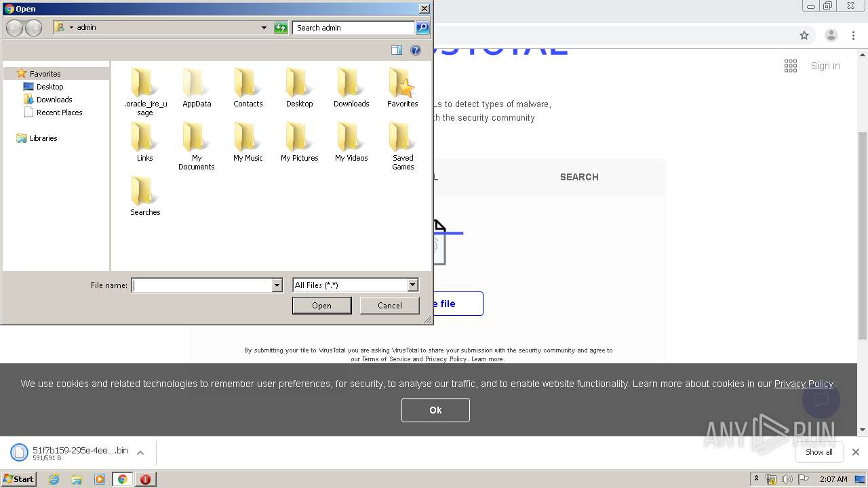Viewport: 868px width, 488px height.
Task: Accept cookies with Ok button
Action: 435,410
